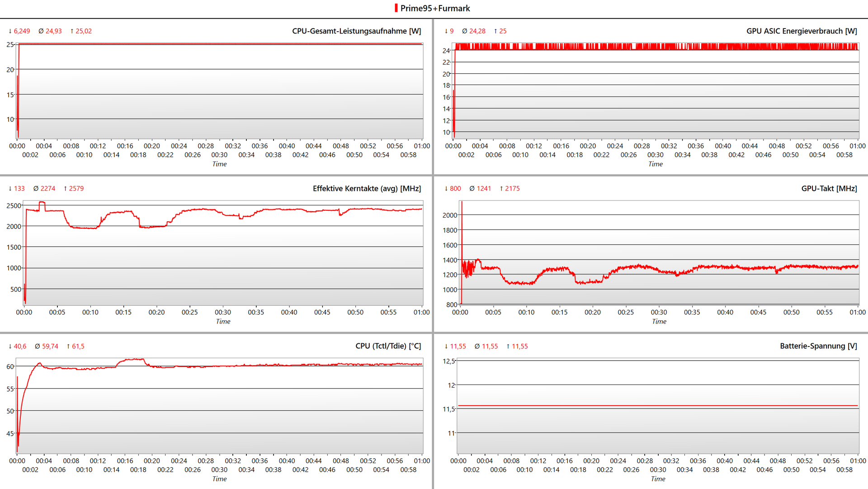Click the CPU power maximum value 25,02
Viewport: 868px width, 489px height.
[83, 31]
